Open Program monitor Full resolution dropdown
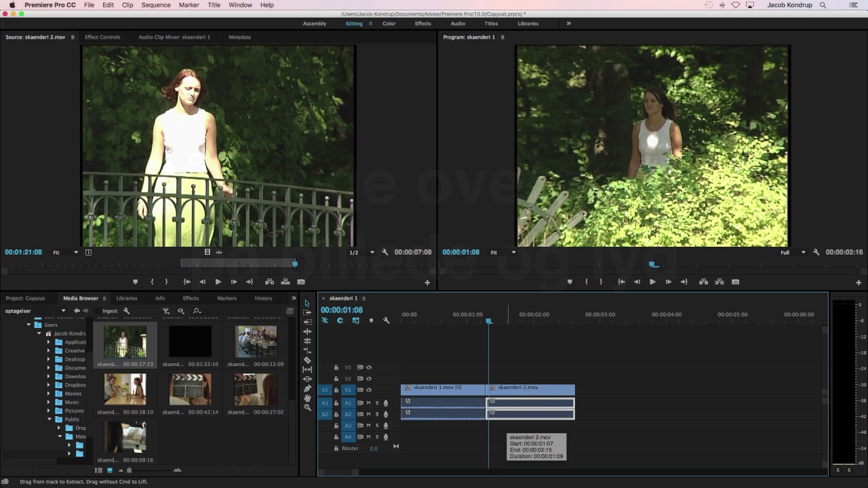Screen dimensions: 868x488 click(x=793, y=252)
